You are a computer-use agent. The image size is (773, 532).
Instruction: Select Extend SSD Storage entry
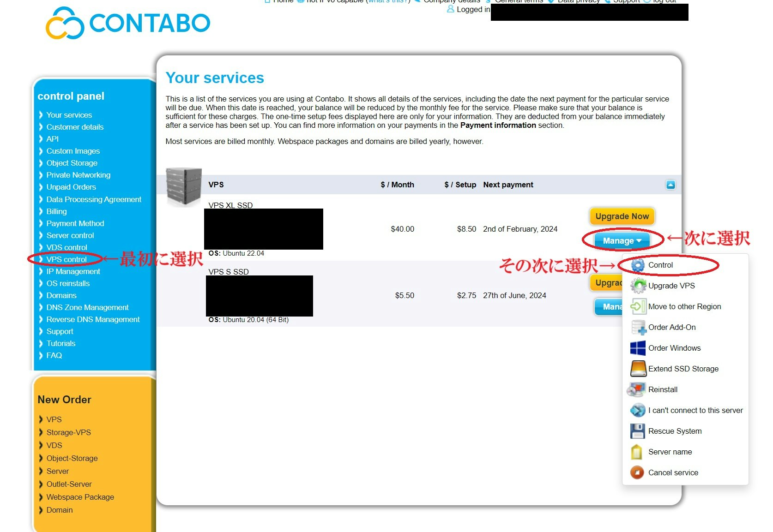(x=683, y=369)
